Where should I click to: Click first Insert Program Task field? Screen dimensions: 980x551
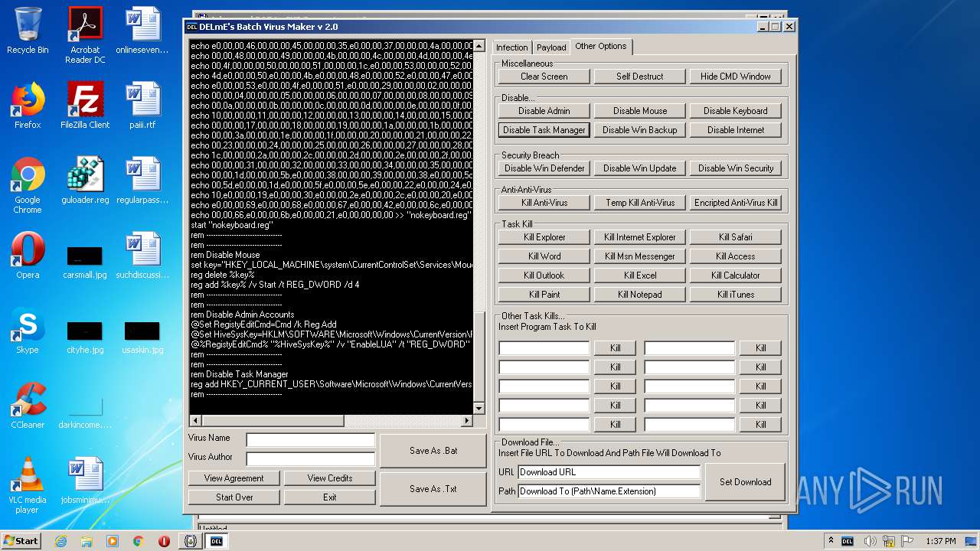[x=544, y=348]
